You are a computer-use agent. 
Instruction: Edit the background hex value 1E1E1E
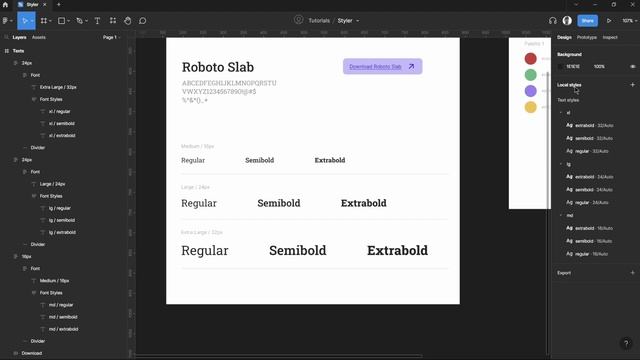click(573, 67)
